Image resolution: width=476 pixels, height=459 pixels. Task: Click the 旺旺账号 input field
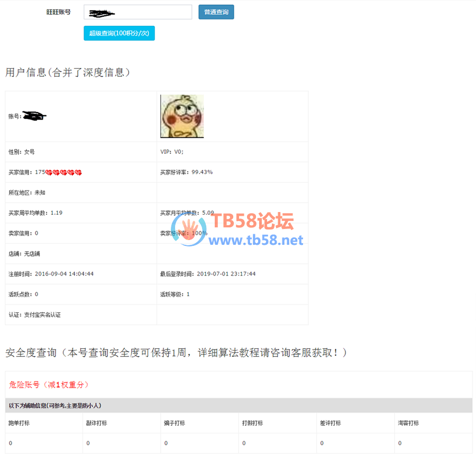[x=138, y=12]
